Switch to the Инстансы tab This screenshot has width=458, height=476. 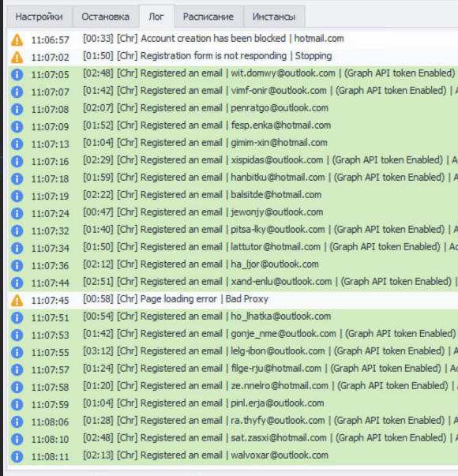(x=274, y=17)
